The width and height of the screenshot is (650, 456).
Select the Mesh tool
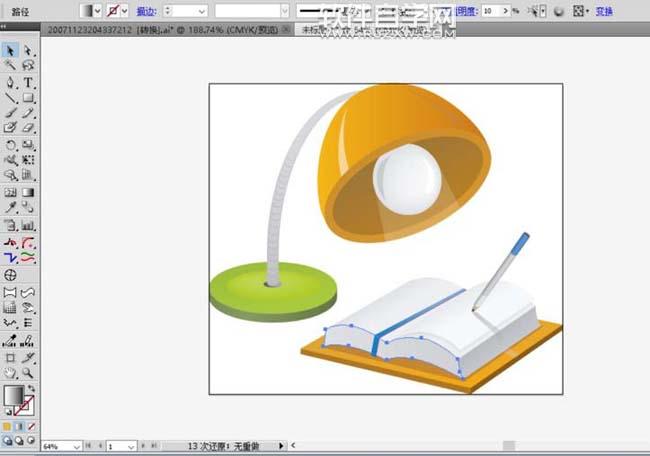pyautogui.click(x=10, y=192)
